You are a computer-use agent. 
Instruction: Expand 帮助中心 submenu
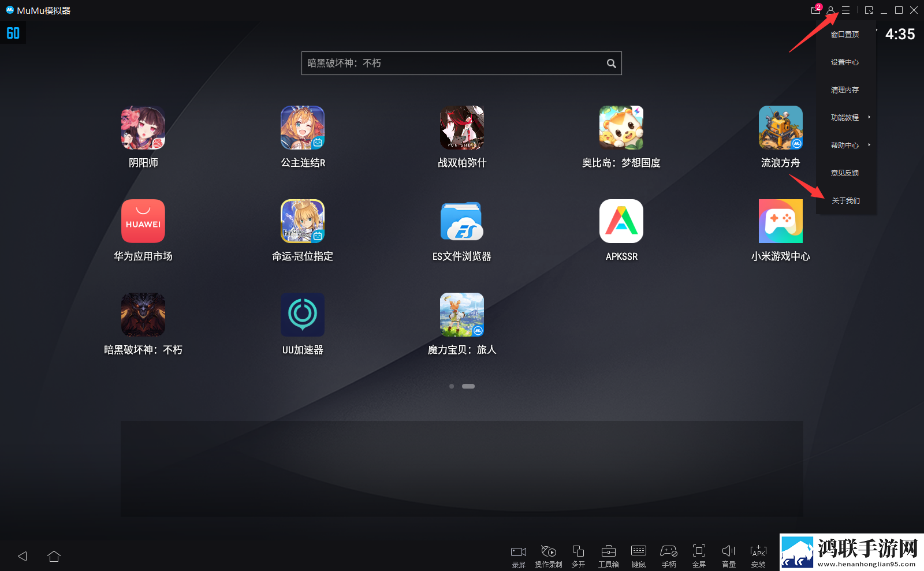click(845, 145)
